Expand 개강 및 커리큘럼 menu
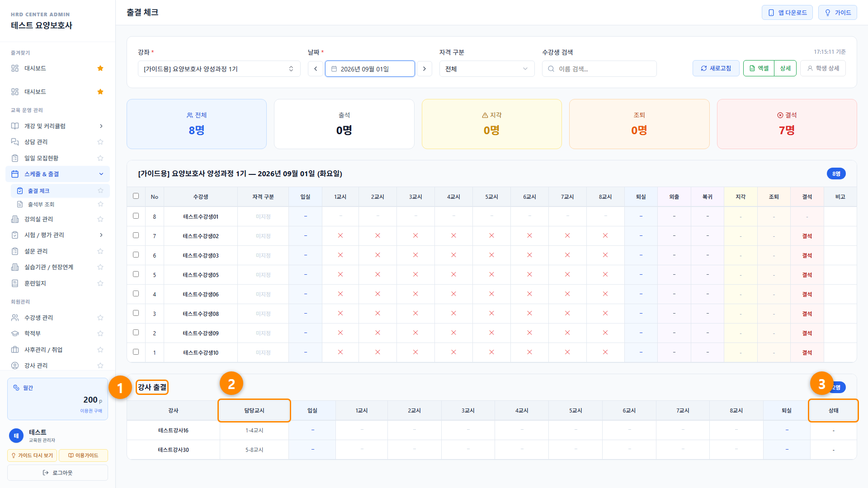Image resolution: width=868 pixels, height=488 pixels. pyautogui.click(x=57, y=126)
